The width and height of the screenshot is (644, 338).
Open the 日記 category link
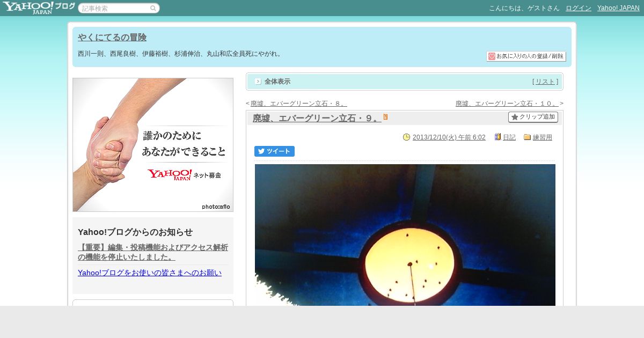coord(509,137)
